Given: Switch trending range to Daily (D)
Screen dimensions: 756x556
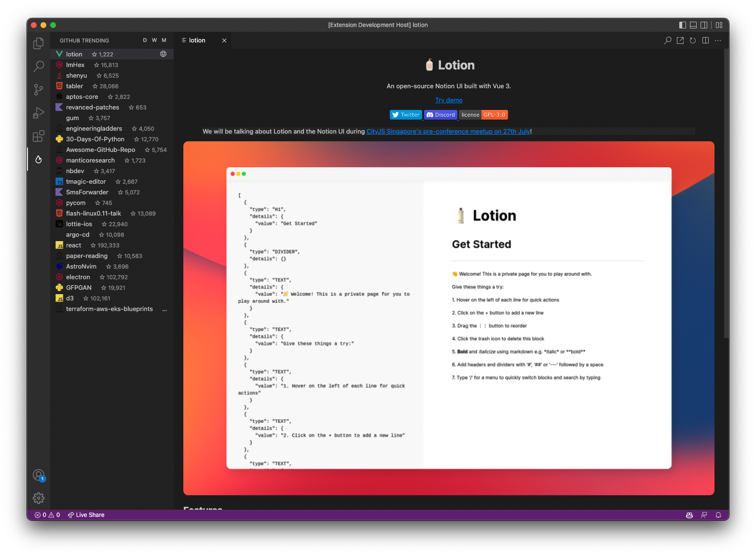Looking at the screenshot, I should click(x=145, y=41).
